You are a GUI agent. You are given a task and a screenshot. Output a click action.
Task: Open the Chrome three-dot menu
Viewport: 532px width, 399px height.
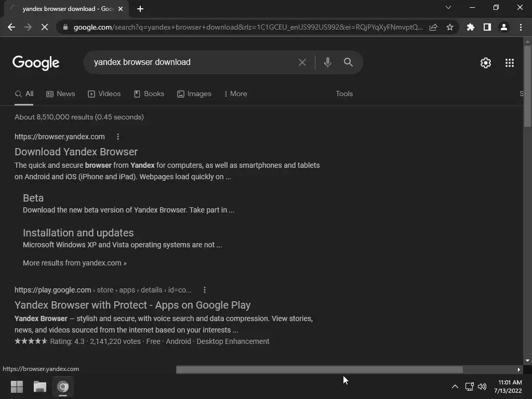point(521,27)
